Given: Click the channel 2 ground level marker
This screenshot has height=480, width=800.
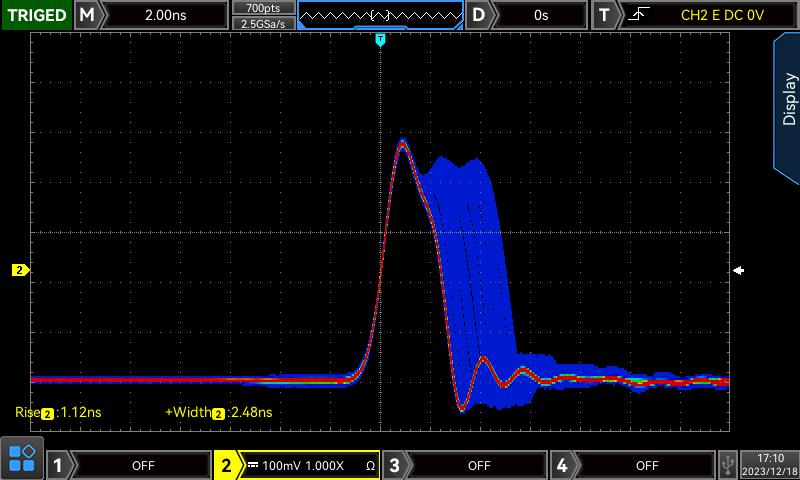Looking at the screenshot, I should pos(20,270).
